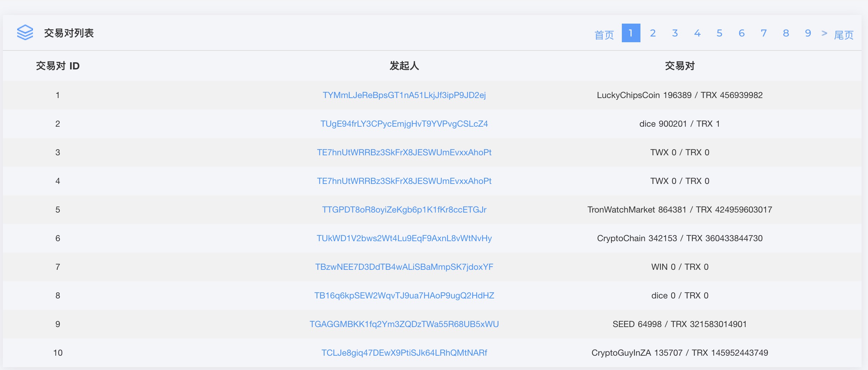Open address TBzwNEE7D3DdTB4wALiSBaMmpSK7jdoxYF
The height and width of the screenshot is (370, 868).
[x=404, y=267]
